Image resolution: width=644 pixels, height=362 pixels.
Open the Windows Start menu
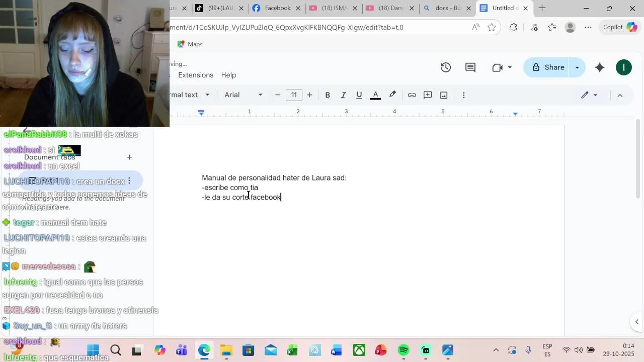(x=93, y=350)
